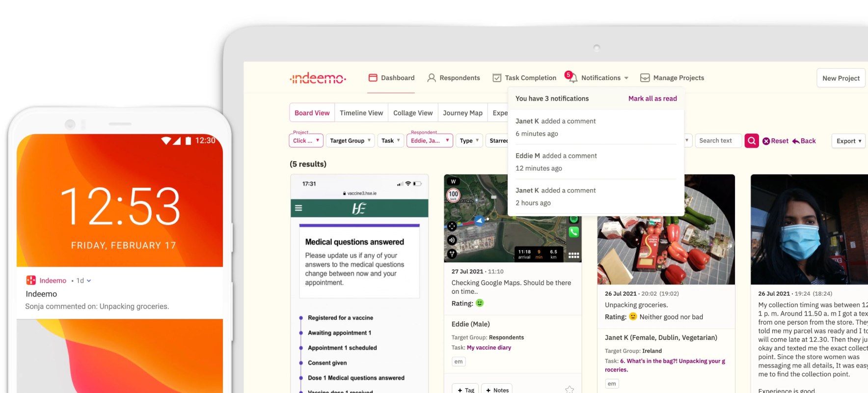Click the New Project button
The image size is (868, 393).
pos(841,78)
